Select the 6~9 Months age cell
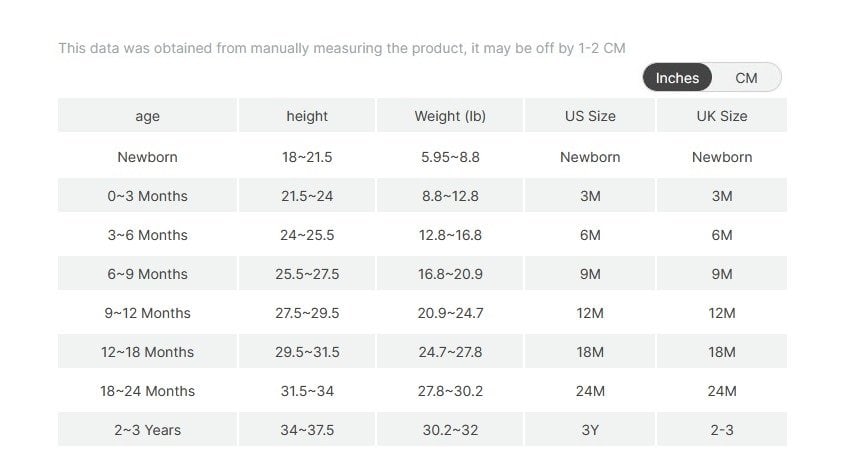This screenshot has width=859, height=455. (147, 274)
